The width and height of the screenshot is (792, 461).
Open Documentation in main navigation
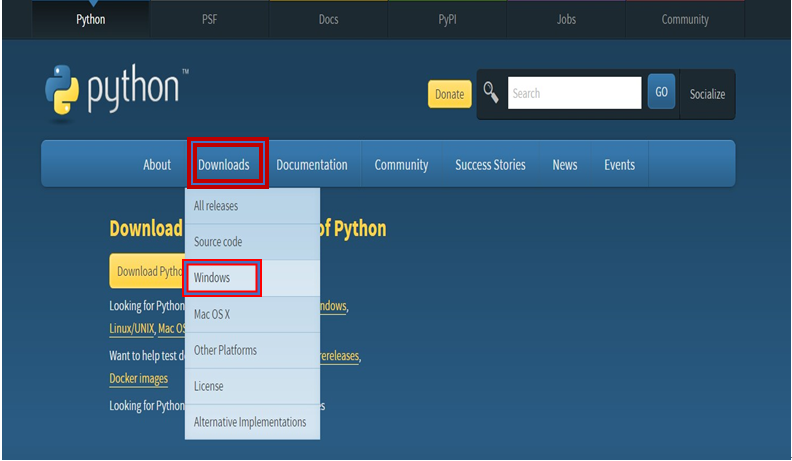tap(312, 165)
